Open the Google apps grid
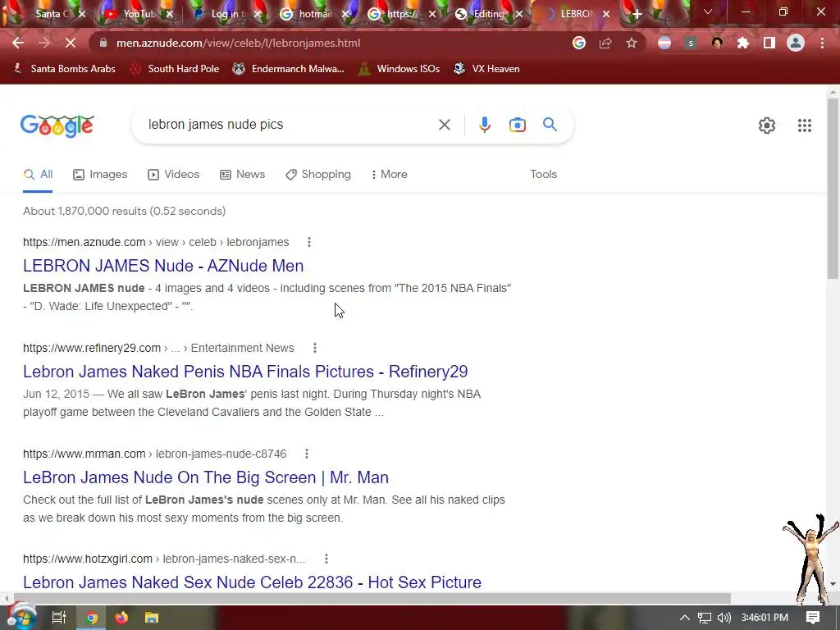Image resolution: width=840 pixels, height=630 pixels. tap(805, 126)
